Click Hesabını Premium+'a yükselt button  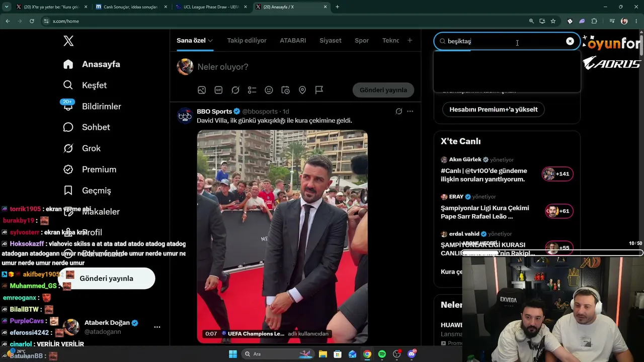[494, 110]
